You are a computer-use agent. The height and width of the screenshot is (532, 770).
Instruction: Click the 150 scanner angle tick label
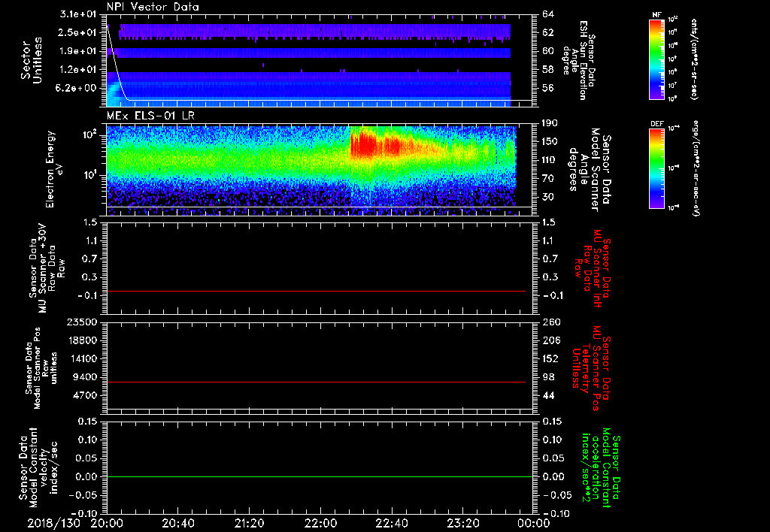(x=548, y=141)
